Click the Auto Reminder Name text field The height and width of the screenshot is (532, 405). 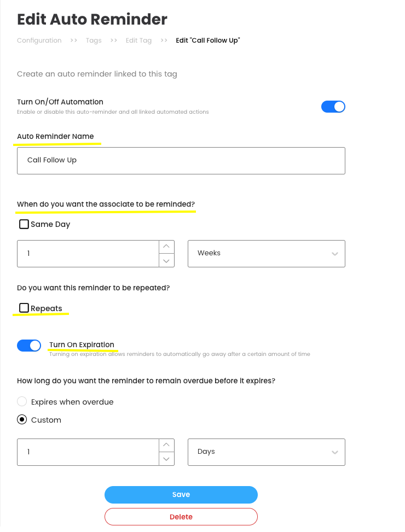pos(181,161)
